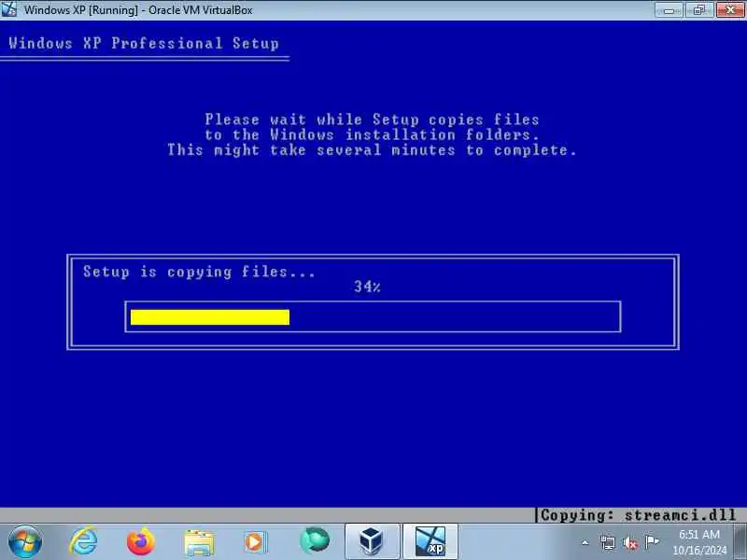This screenshot has height=560, width=747.
Task: Click VirtualBox window title bar icon
Action: pyautogui.click(x=8, y=9)
